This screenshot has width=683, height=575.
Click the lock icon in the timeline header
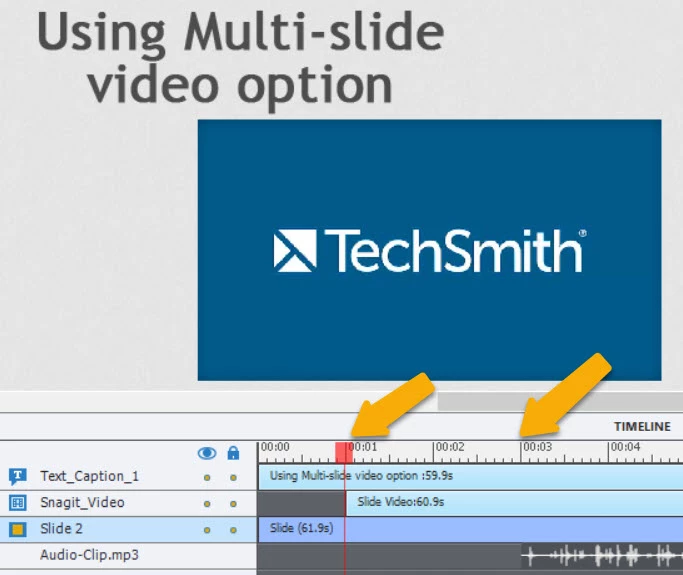(x=233, y=453)
